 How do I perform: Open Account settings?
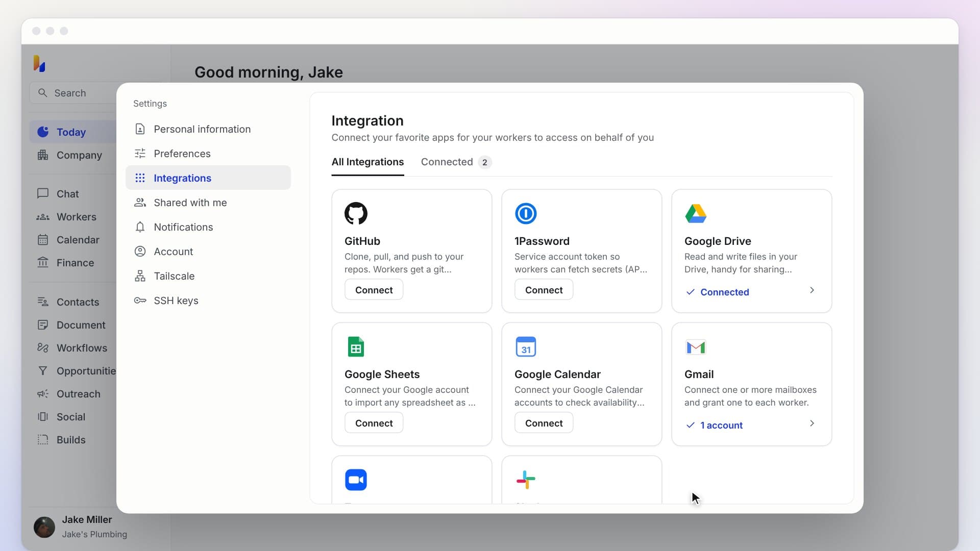(208, 251)
